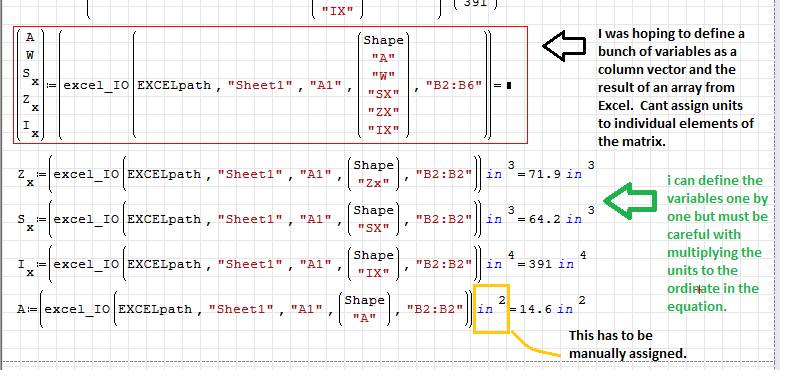Screen dimensions: 807x386
Task: Click the "IX" string at the top edge
Action: click(337, 11)
